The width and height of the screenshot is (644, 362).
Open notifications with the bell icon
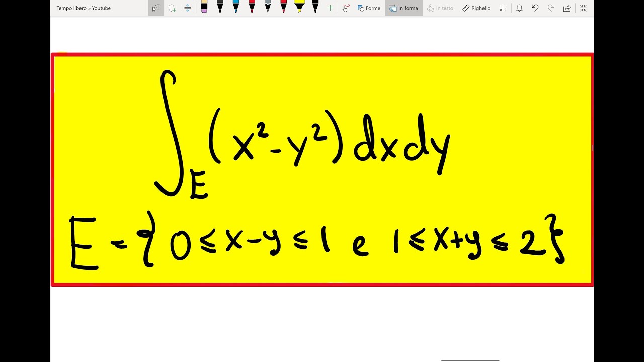[519, 8]
